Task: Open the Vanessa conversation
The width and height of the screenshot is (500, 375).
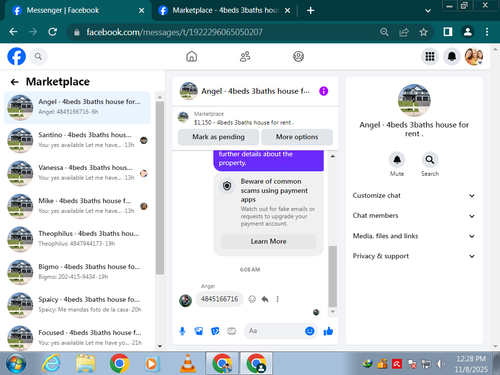Action: (x=77, y=173)
